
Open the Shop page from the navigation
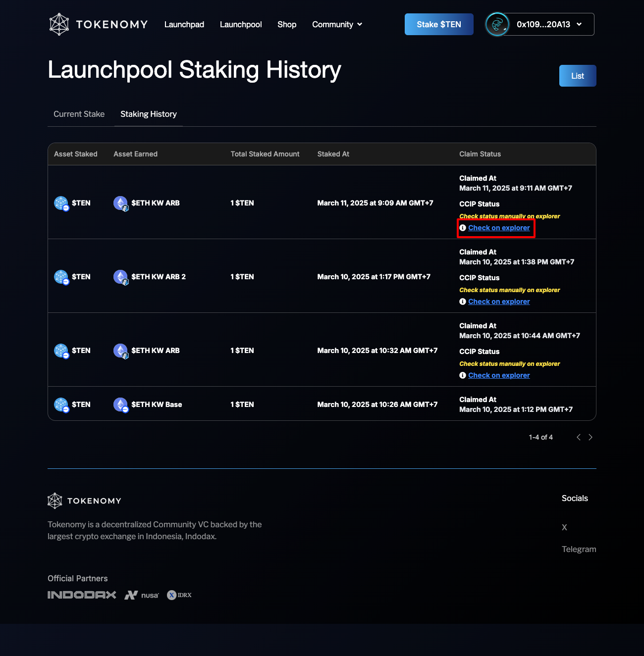(x=287, y=24)
